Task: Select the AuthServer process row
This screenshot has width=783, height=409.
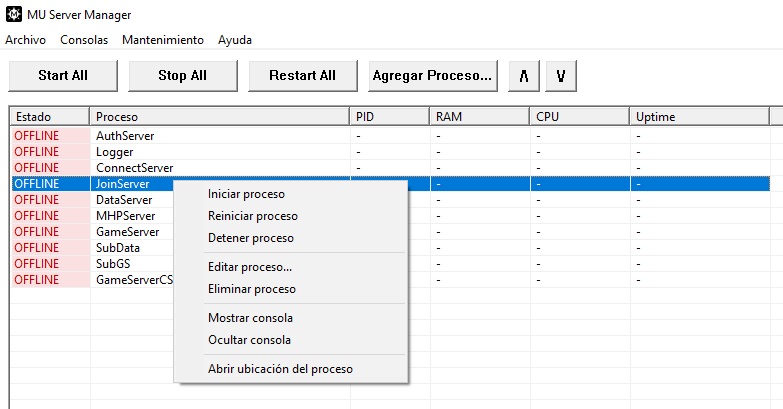Action: click(x=390, y=136)
